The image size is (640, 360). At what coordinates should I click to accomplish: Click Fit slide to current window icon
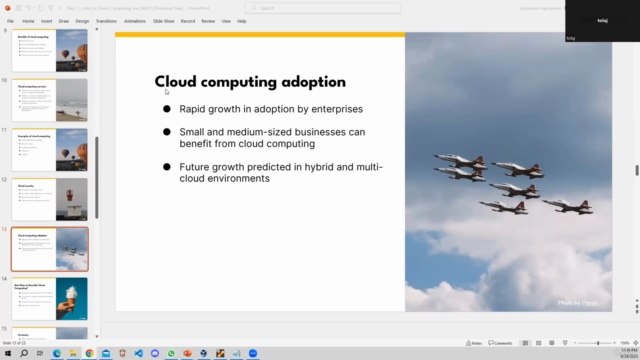[x=636, y=343]
